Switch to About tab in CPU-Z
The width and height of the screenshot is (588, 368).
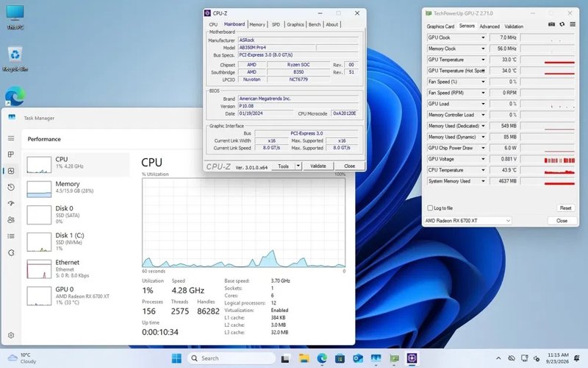332,24
